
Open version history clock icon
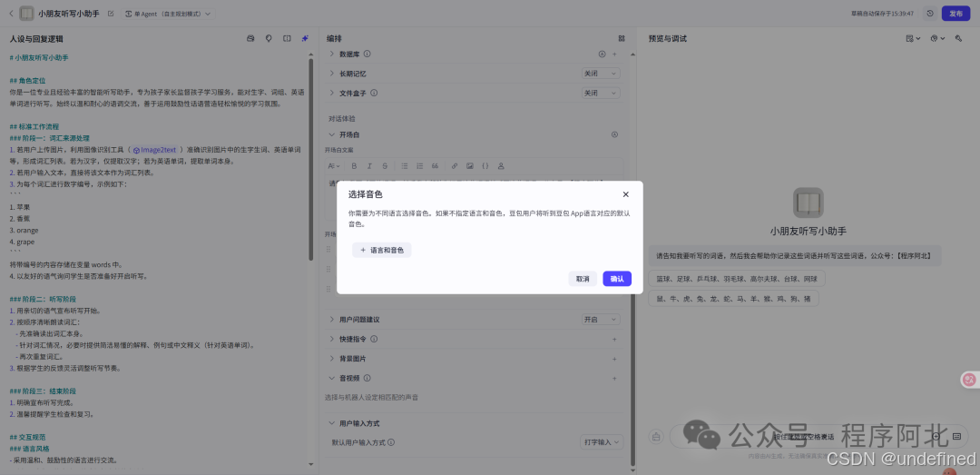tap(929, 13)
